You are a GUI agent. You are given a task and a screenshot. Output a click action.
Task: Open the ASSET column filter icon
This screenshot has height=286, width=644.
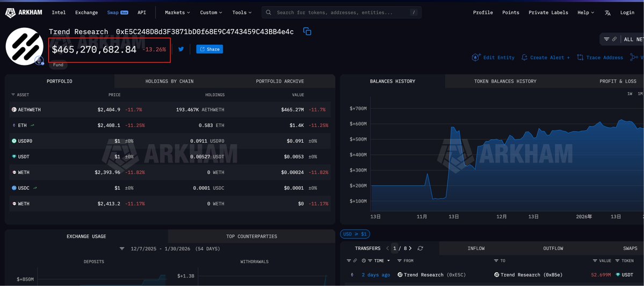pos(13,95)
